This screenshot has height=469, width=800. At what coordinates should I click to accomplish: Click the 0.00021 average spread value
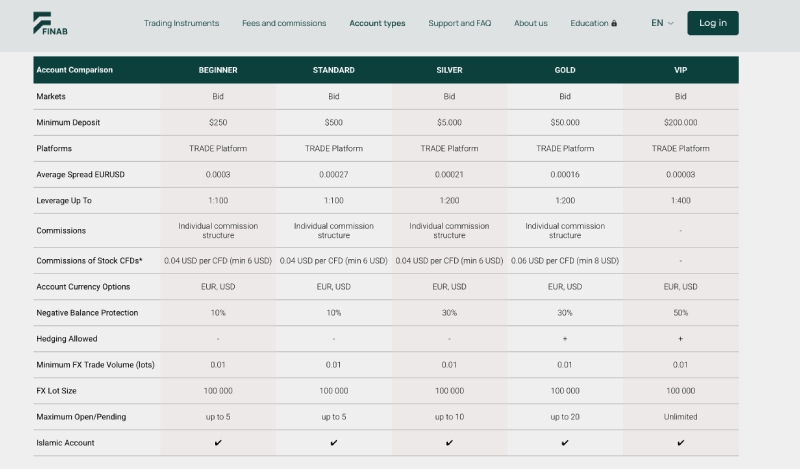click(449, 175)
